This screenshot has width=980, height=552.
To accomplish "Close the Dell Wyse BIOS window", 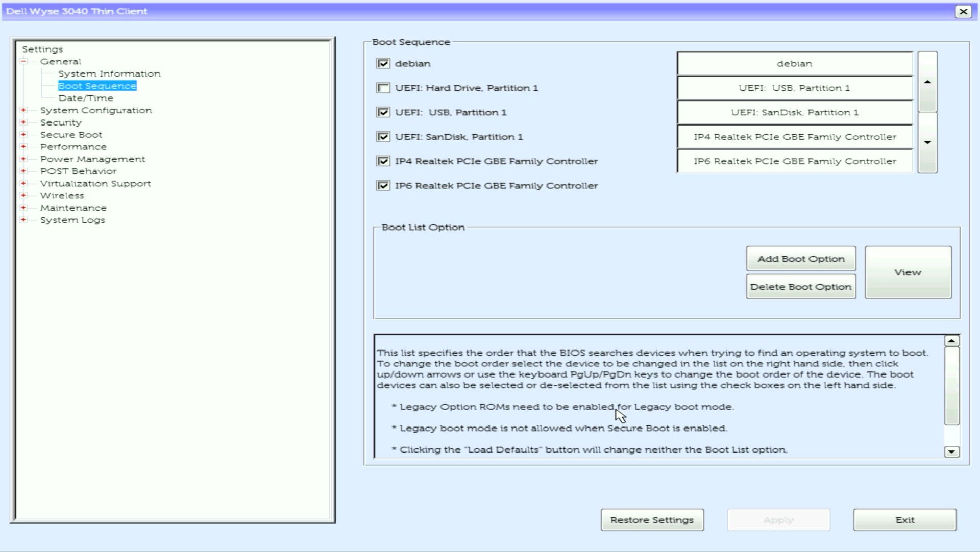I will pyautogui.click(x=963, y=11).
